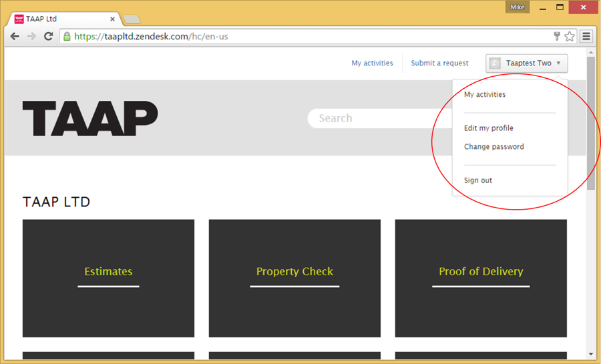601x364 pixels.
Task: Click the saved password key icon
Action: [557, 37]
